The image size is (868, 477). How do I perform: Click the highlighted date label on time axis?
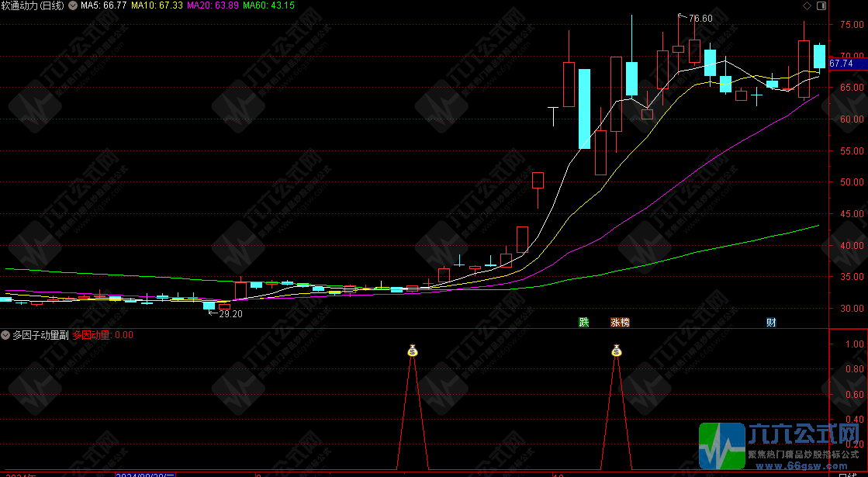tap(147, 473)
